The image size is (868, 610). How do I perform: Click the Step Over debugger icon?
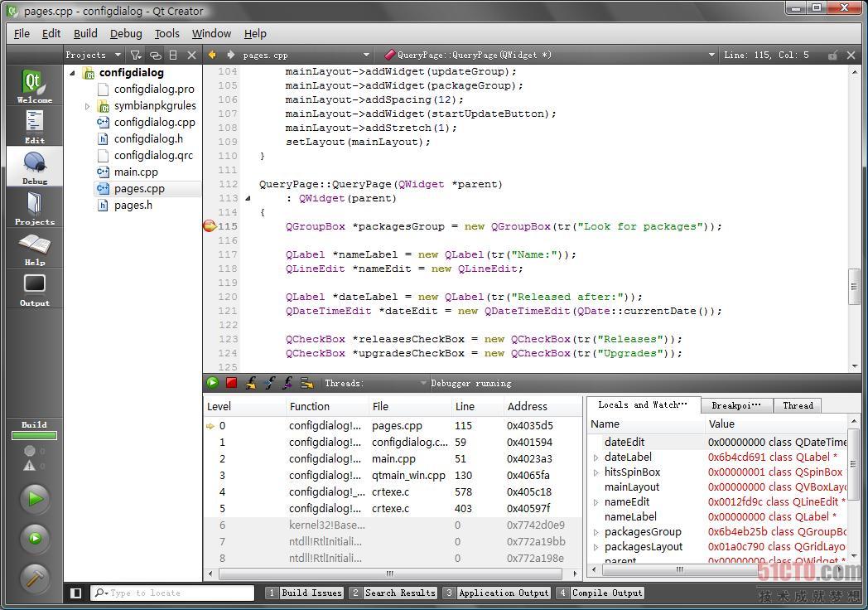pos(251,382)
